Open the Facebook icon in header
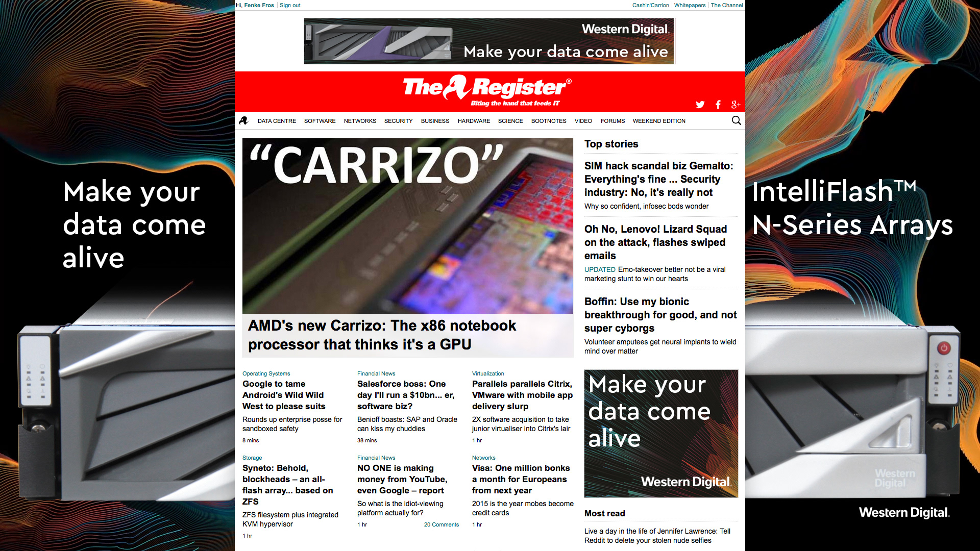Screen dimensions: 980x551 (718, 105)
